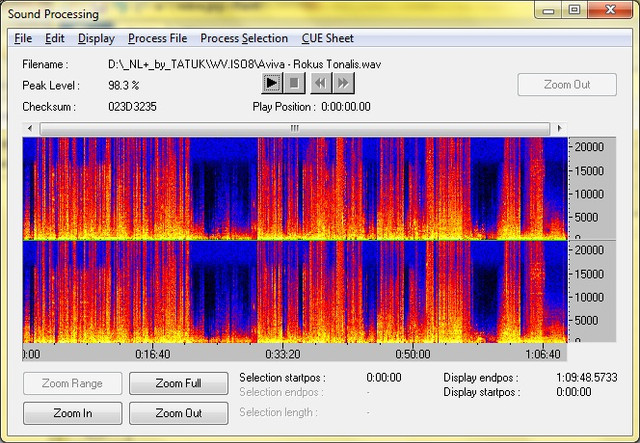Start playback with the Play button
The image size is (640, 443).
(271, 83)
